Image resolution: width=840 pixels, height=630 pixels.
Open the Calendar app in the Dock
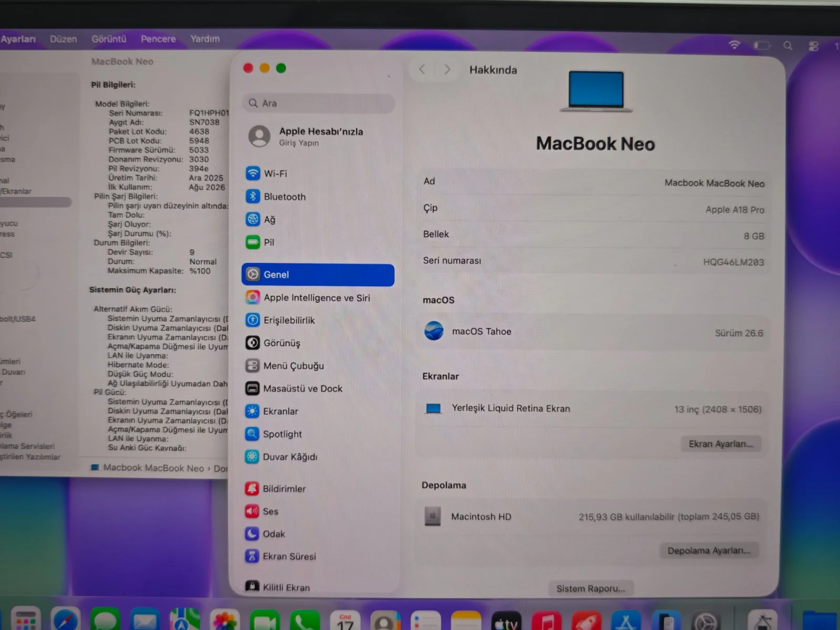(345, 621)
